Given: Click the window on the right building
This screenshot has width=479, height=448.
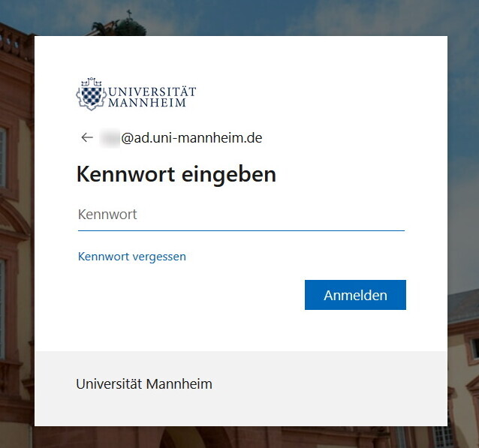Looking at the screenshot, I should click(473, 348).
